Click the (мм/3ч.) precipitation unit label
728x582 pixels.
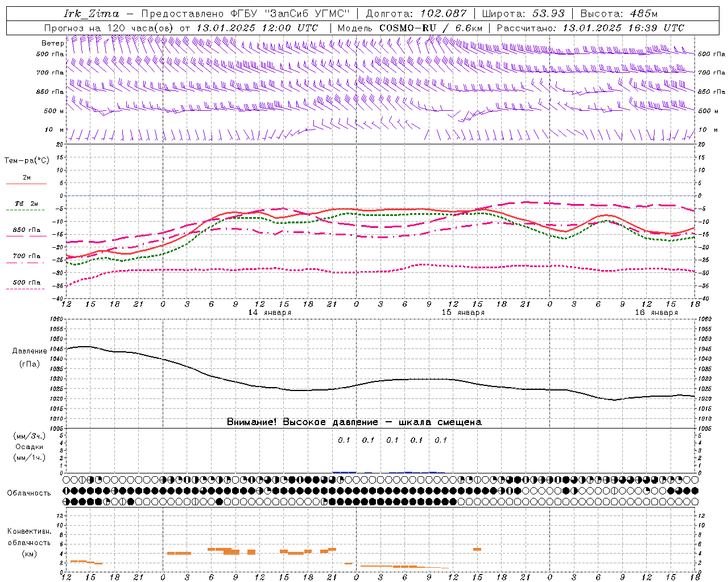29,436
